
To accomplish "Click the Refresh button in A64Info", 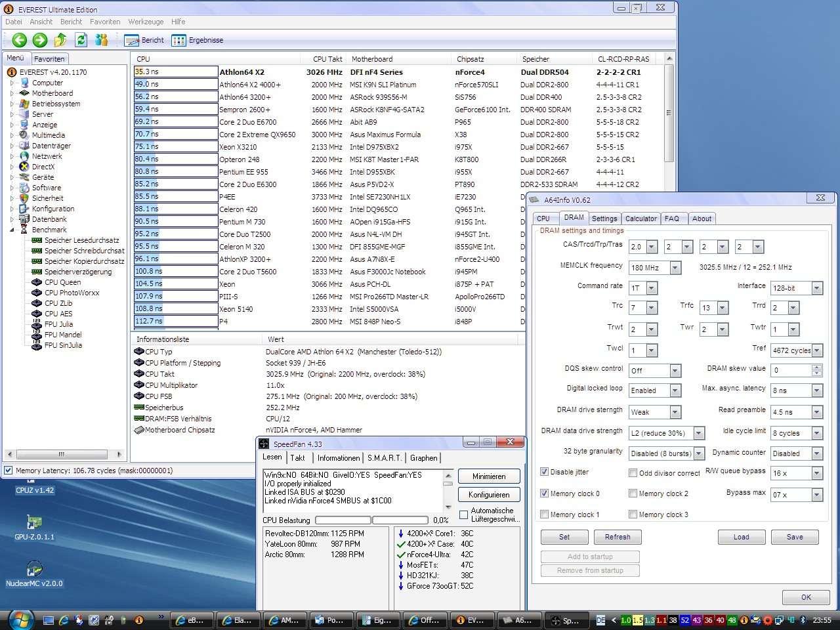I will 618,537.
